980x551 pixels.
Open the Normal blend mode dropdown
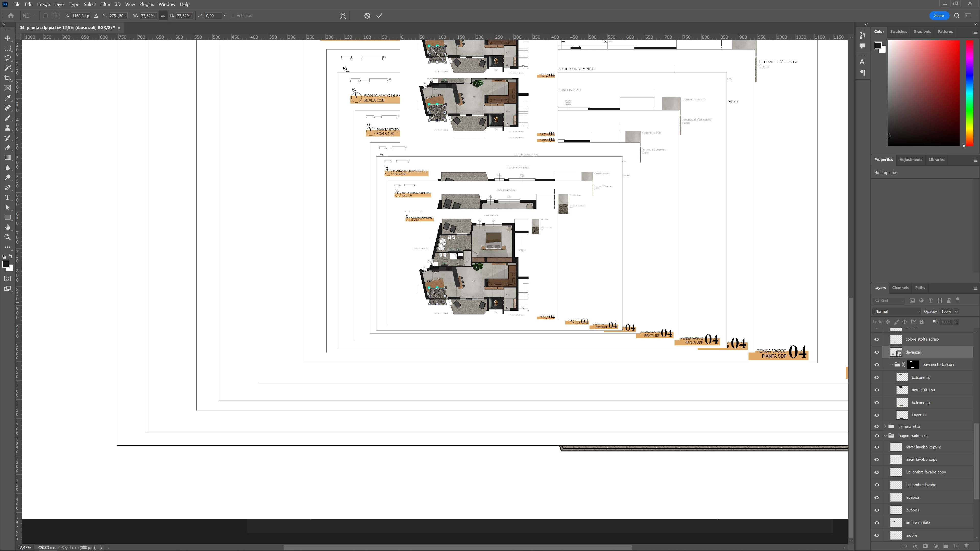coord(897,311)
